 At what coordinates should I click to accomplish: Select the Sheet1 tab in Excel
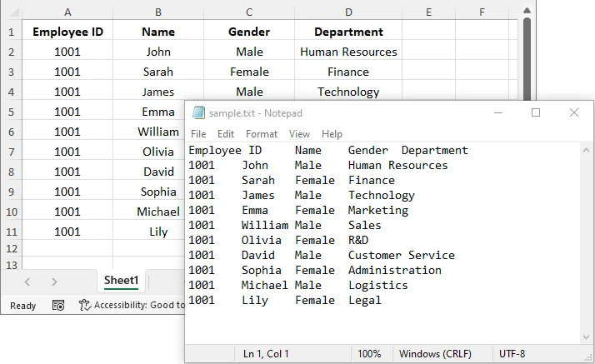[x=121, y=281]
